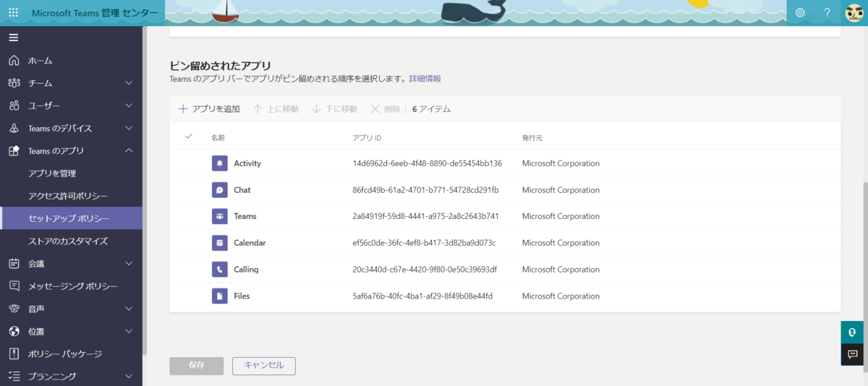This screenshot has height=386, width=868.
Task: Open the help question mark icon
Action: click(x=827, y=13)
